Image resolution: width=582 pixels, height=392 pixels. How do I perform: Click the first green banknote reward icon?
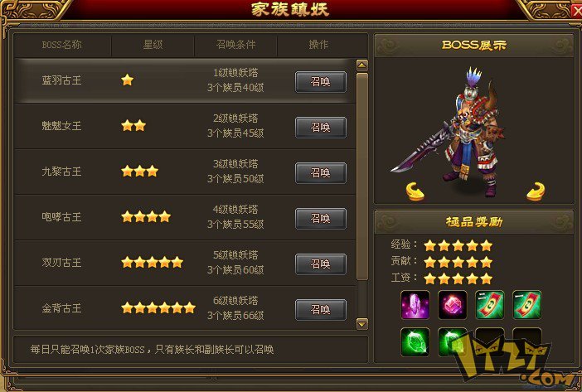490,305
